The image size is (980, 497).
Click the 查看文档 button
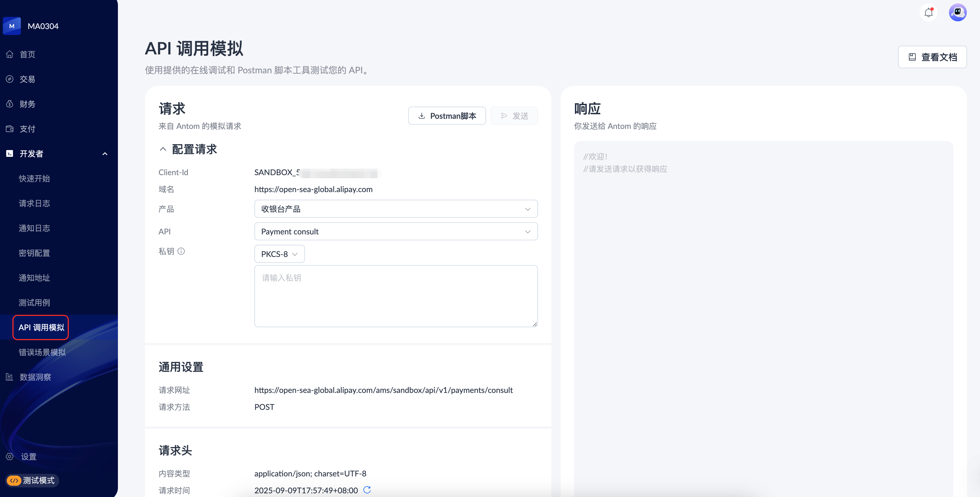932,57
